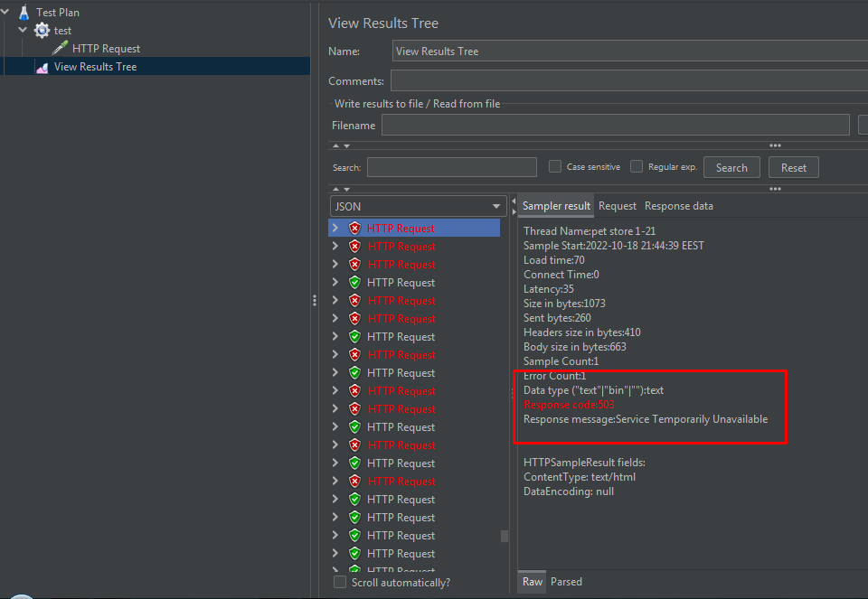The width and height of the screenshot is (868, 599).
Task: Click the Reset button
Action: point(793,167)
